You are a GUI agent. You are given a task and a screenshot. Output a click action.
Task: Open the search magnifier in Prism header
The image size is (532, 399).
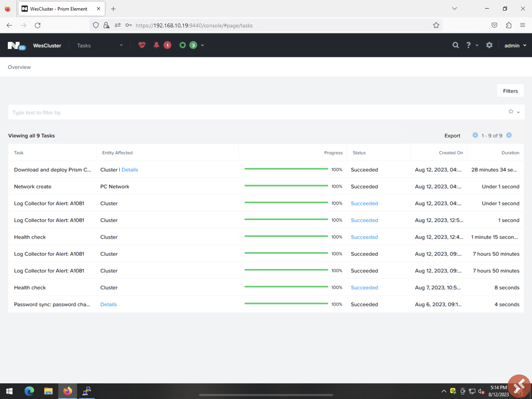[x=455, y=45]
